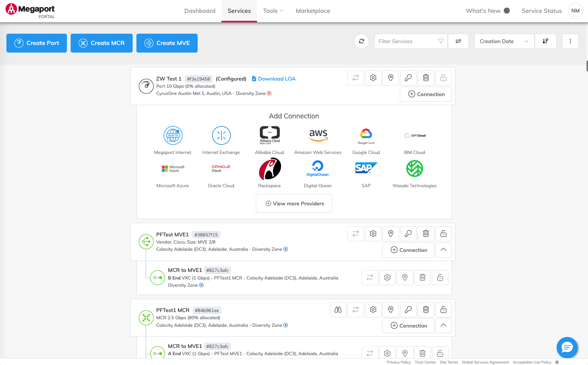The width and height of the screenshot is (588, 365).
Task: Open the Creation Date sort dropdown
Action: pos(504,41)
